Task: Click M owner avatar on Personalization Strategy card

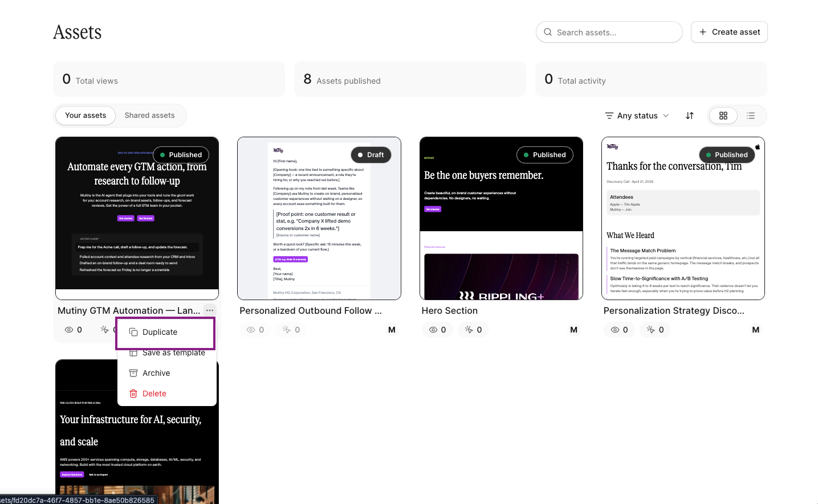Action: pyautogui.click(x=755, y=330)
